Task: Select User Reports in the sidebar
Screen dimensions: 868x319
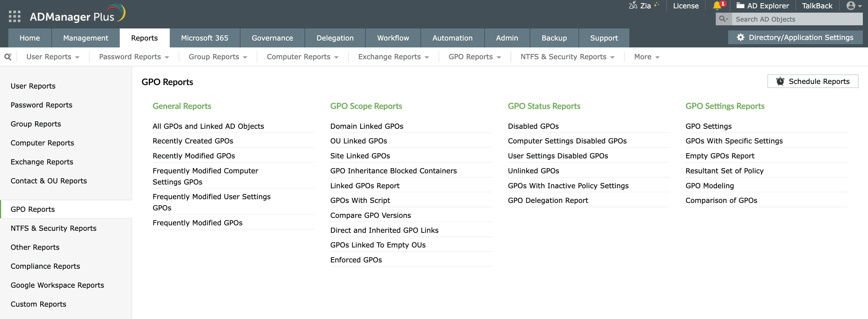Action: (33, 86)
